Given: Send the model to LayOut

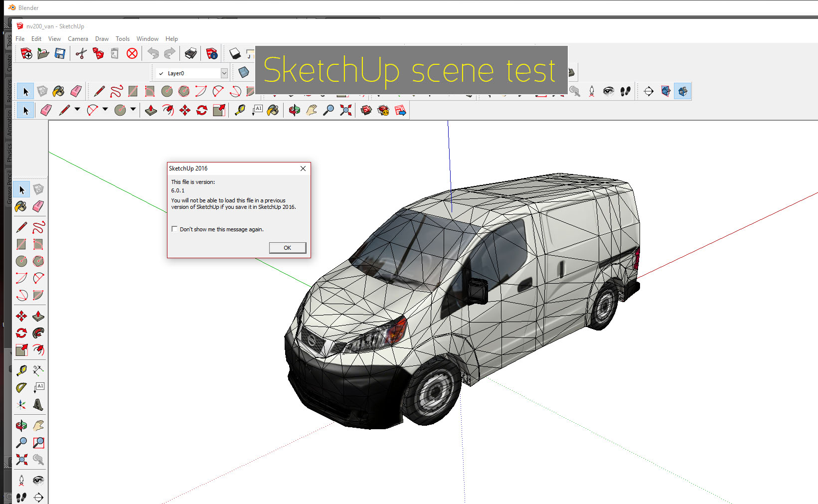Looking at the screenshot, I should pos(400,110).
